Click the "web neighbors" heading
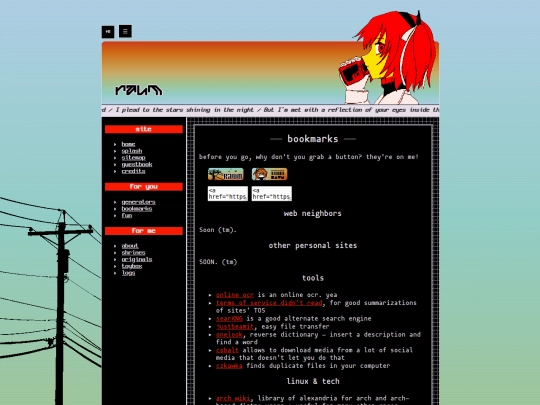Image resolution: width=540 pixels, height=405 pixels. pyautogui.click(x=313, y=214)
